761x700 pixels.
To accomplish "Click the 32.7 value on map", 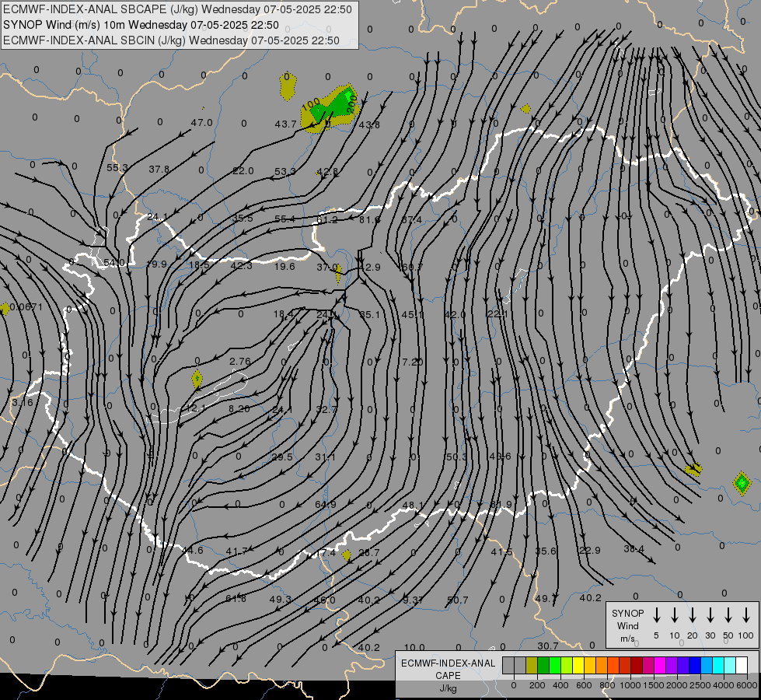I will (326, 410).
